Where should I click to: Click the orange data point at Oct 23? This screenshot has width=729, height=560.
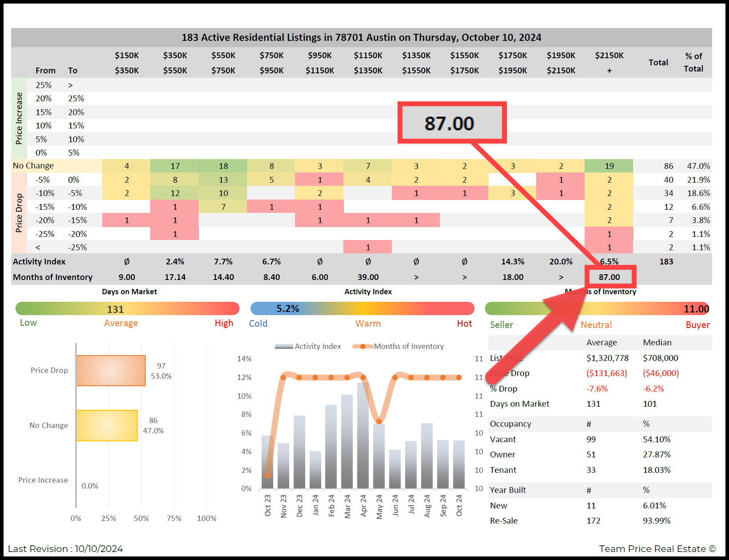[267, 476]
